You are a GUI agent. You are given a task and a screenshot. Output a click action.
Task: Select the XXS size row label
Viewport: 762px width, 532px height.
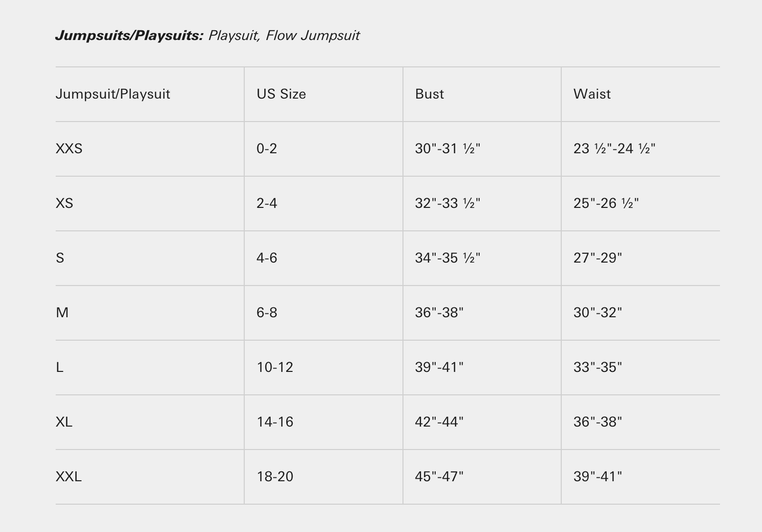click(69, 149)
